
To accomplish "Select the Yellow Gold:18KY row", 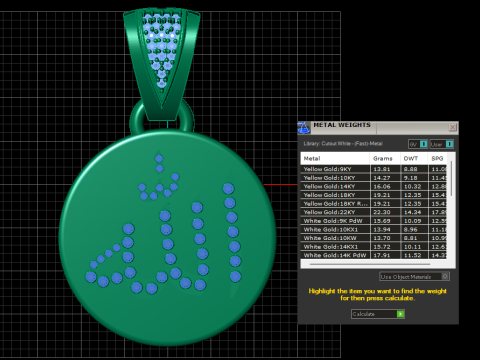I will click(374, 195).
